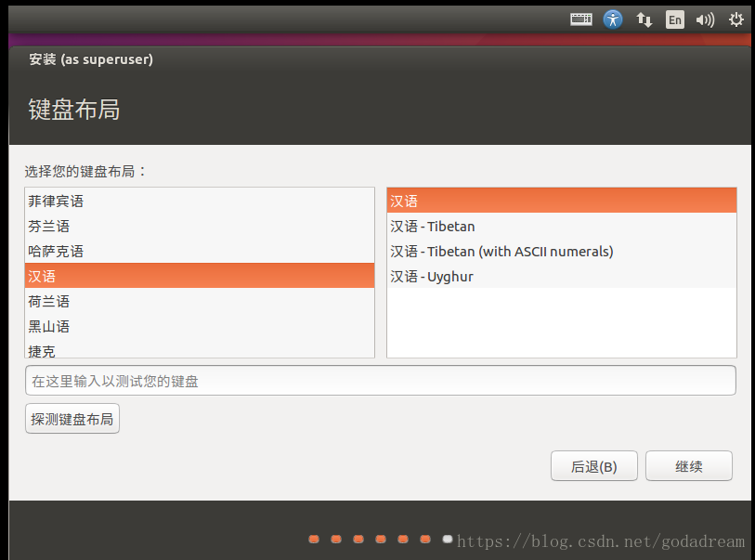Click the keyboard test input field

click(381, 381)
